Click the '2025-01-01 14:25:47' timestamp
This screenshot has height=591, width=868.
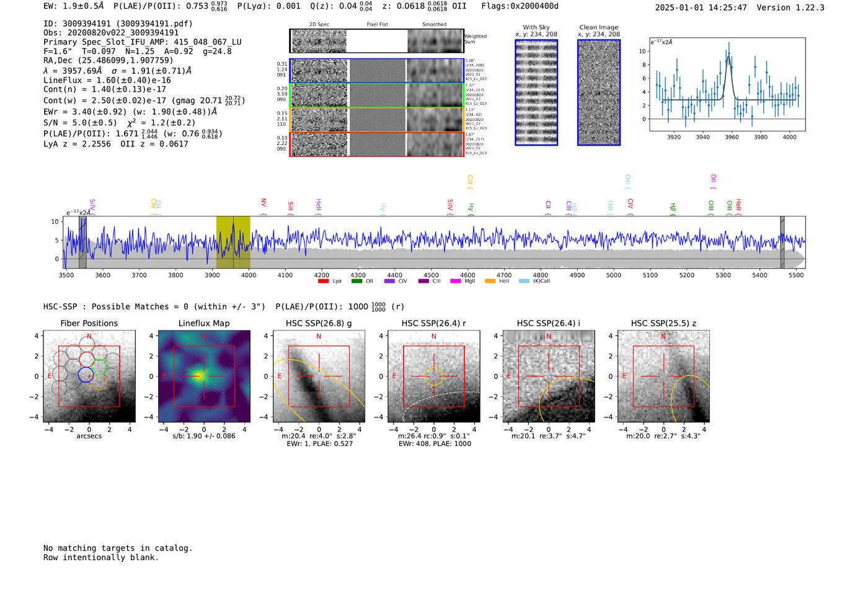click(x=701, y=7)
